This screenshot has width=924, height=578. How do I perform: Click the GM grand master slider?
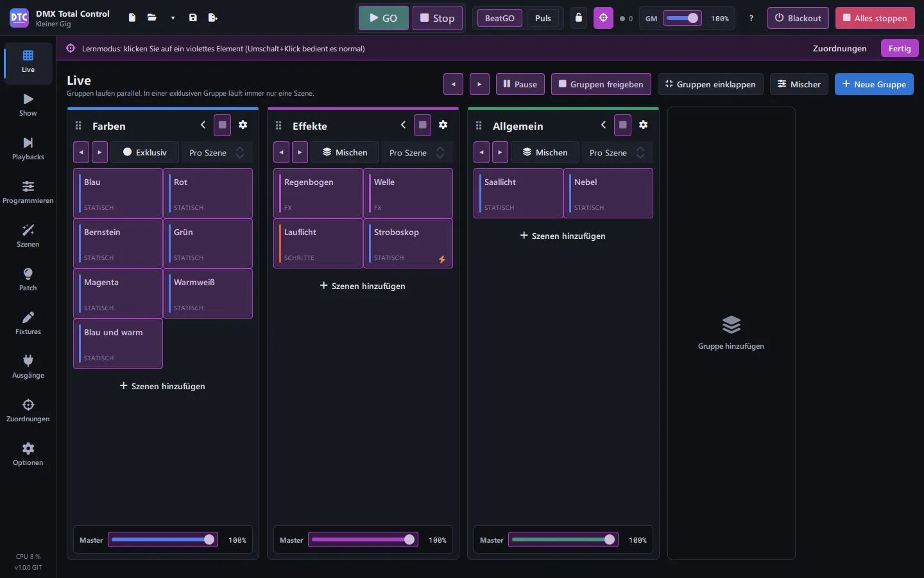(682, 18)
